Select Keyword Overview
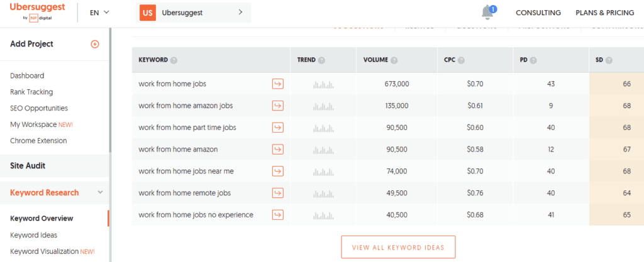The image size is (644, 262). [42, 219]
